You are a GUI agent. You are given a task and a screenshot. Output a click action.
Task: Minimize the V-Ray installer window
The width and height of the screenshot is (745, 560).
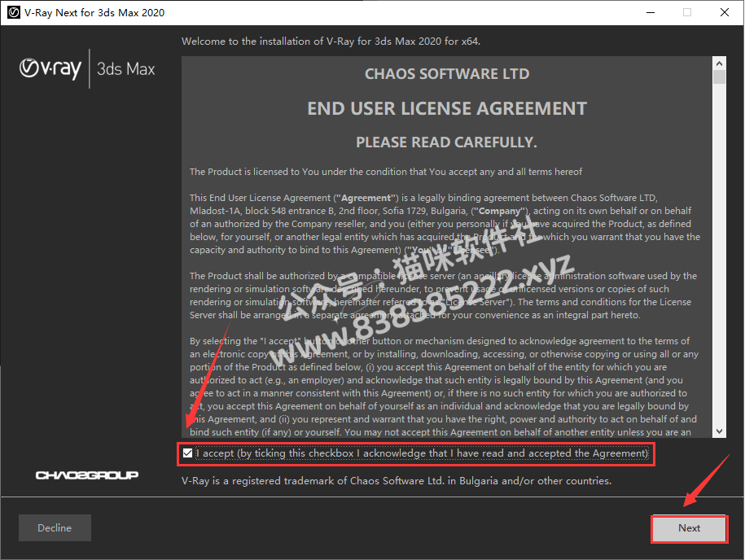651,12
